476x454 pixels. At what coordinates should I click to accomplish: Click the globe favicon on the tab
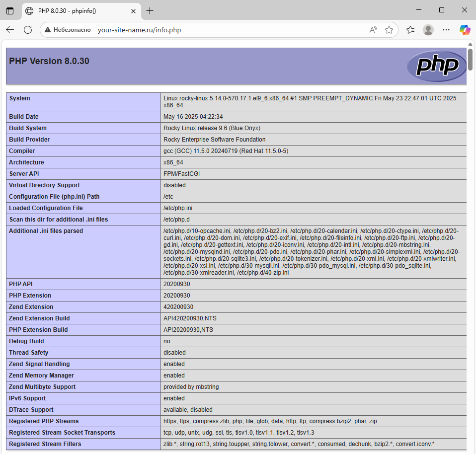[x=29, y=10]
